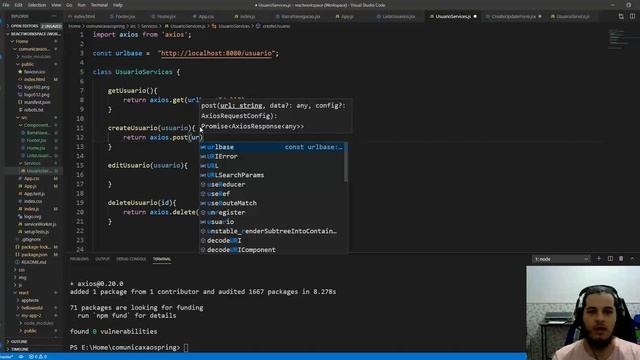
Task: Open the Run menu
Action: click(82, 5)
